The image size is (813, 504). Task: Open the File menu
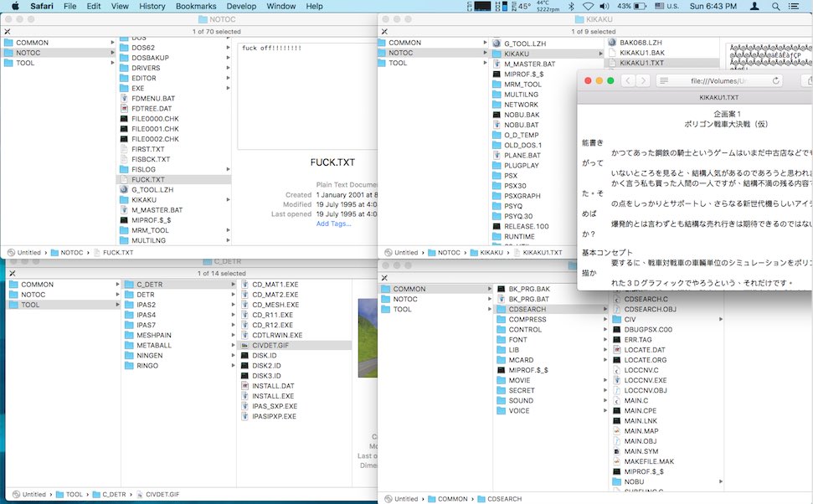coord(70,6)
